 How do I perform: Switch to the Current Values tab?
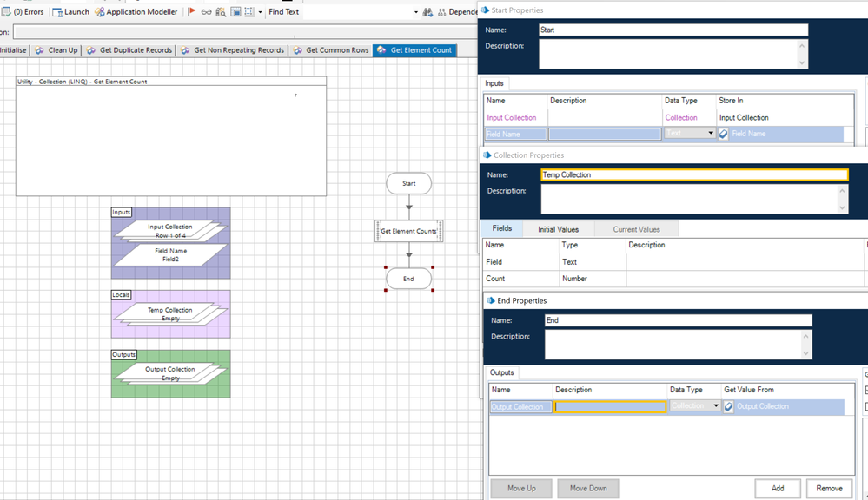(636, 229)
